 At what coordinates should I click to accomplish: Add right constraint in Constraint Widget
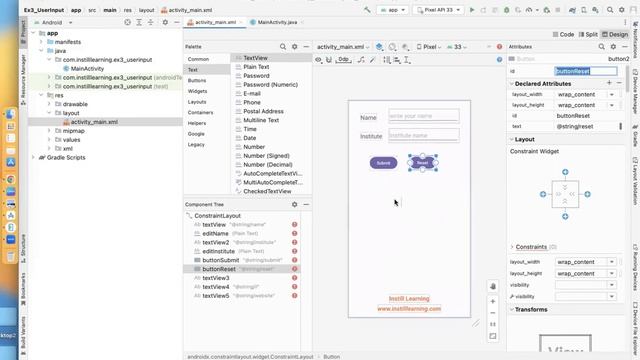click(x=587, y=194)
